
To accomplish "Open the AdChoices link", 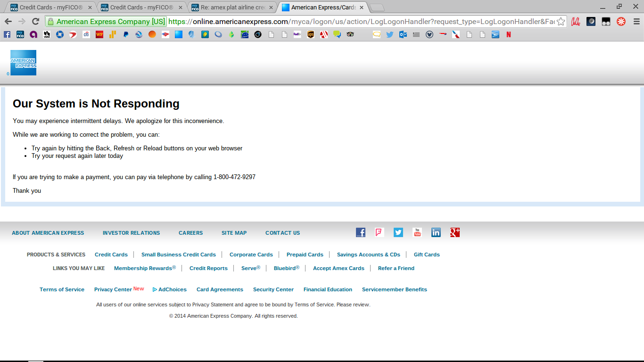I will [x=170, y=289].
